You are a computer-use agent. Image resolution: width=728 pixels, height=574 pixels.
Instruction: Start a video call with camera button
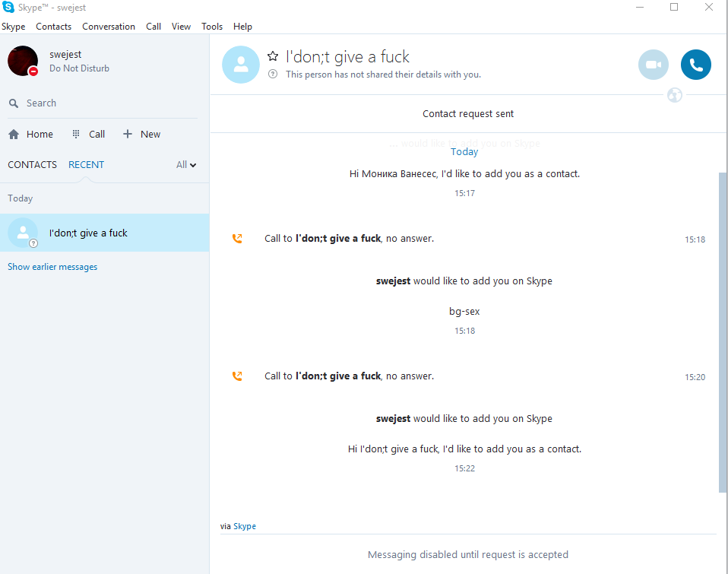point(654,65)
